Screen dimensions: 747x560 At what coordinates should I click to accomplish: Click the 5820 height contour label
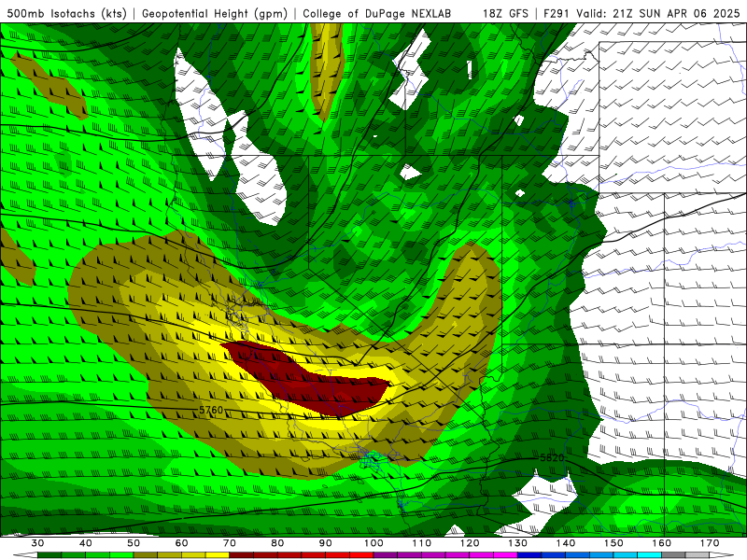click(x=552, y=457)
